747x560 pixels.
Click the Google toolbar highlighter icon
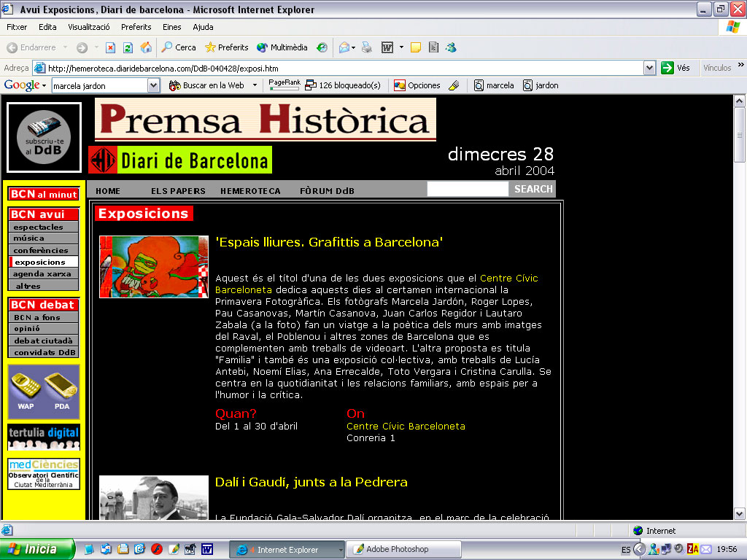[454, 86]
